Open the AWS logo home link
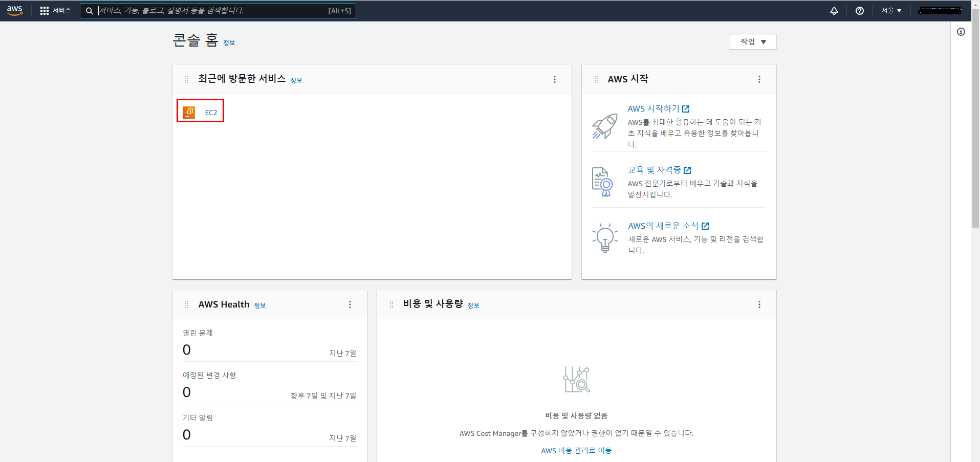Viewport: 980px width, 462px height. tap(14, 11)
